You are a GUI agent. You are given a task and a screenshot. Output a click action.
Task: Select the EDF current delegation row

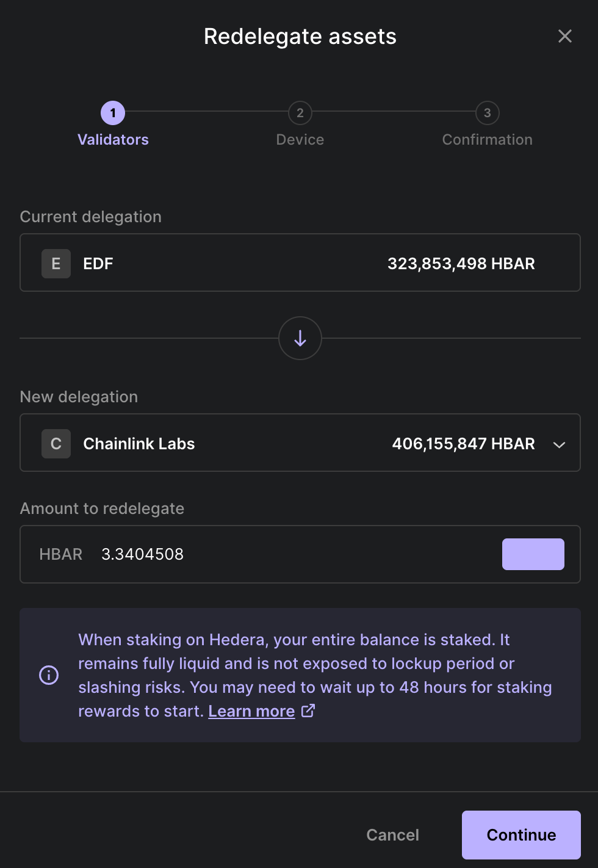point(300,263)
